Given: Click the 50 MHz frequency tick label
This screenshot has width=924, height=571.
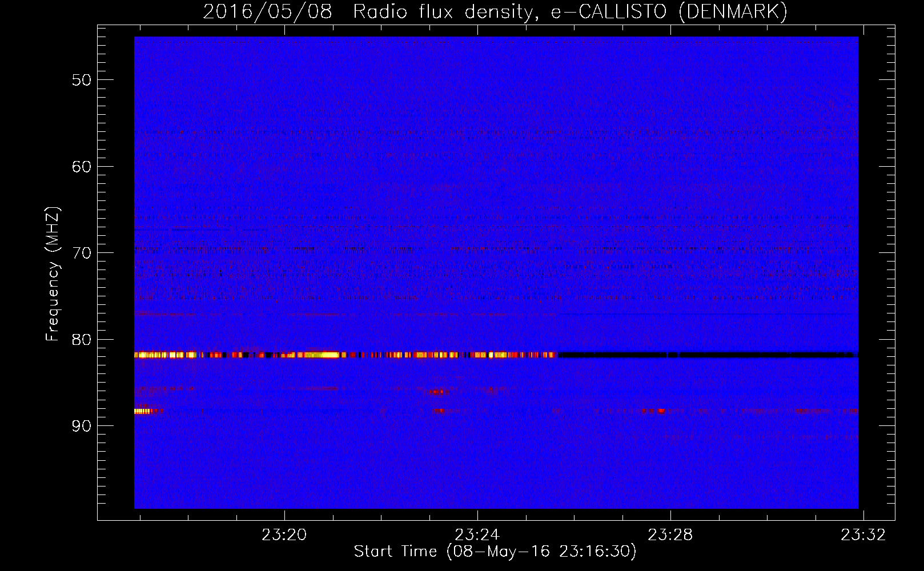Looking at the screenshot, I should click(x=82, y=80).
